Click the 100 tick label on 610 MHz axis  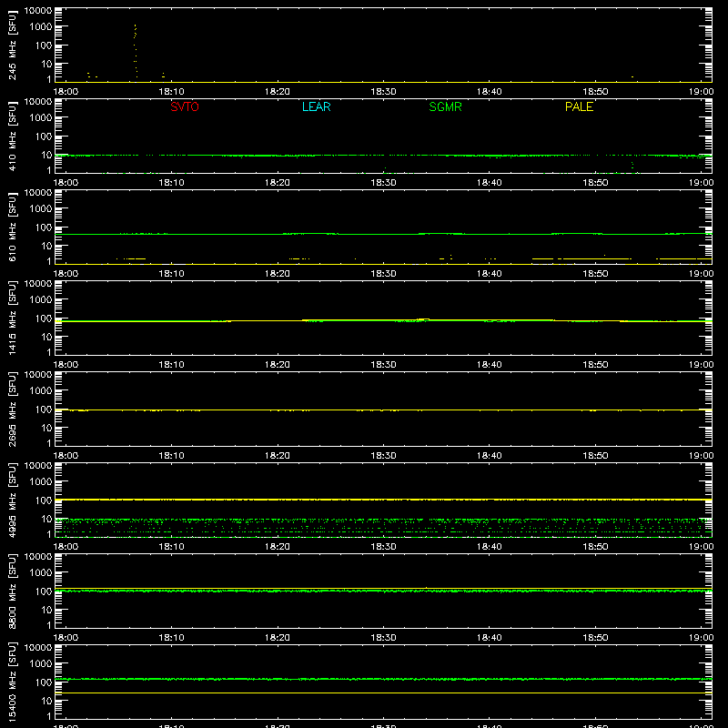click(44, 227)
